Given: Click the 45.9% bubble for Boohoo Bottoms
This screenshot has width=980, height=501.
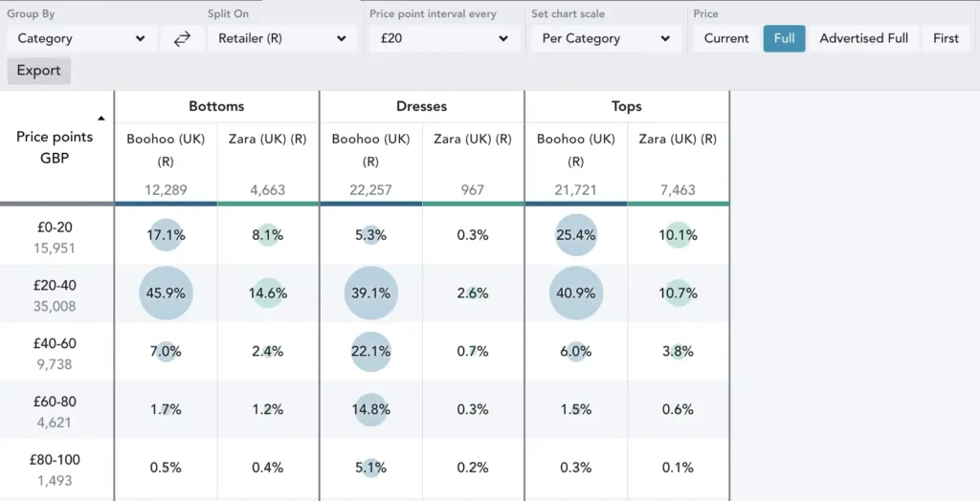Looking at the screenshot, I should (166, 294).
